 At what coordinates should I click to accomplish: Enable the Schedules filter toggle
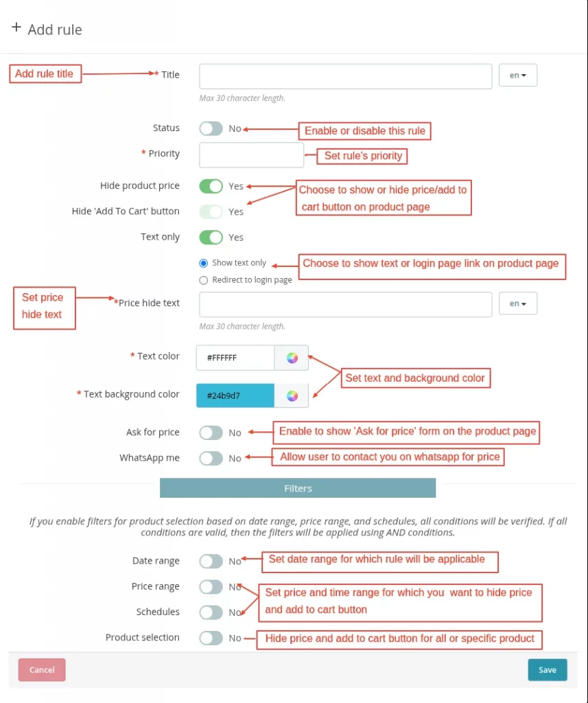[211, 612]
